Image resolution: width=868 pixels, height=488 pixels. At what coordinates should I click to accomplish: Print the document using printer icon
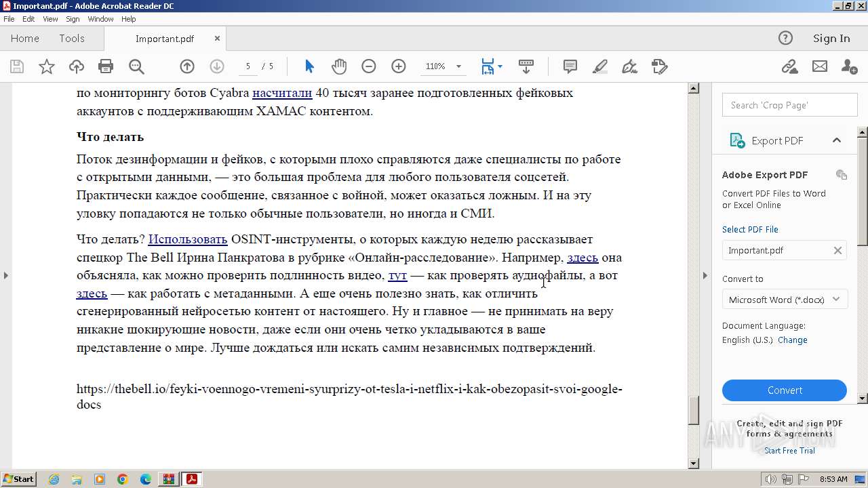tap(106, 66)
